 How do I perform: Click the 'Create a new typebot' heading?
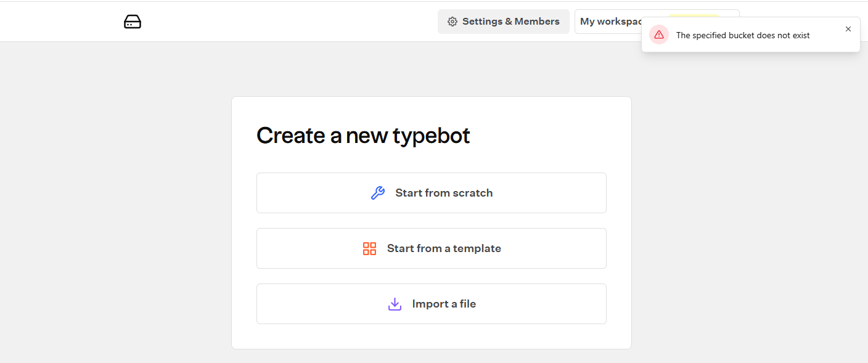point(363,135)
